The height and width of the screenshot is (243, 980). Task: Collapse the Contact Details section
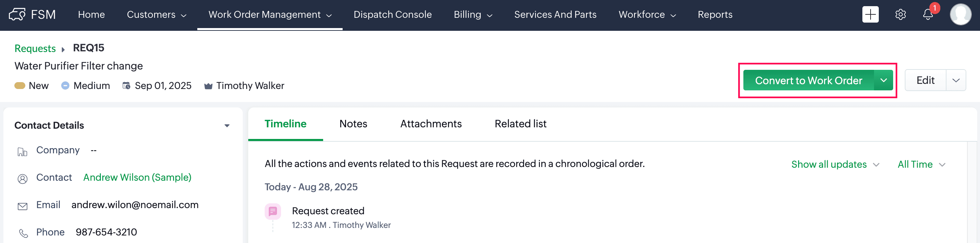point(227,126)
